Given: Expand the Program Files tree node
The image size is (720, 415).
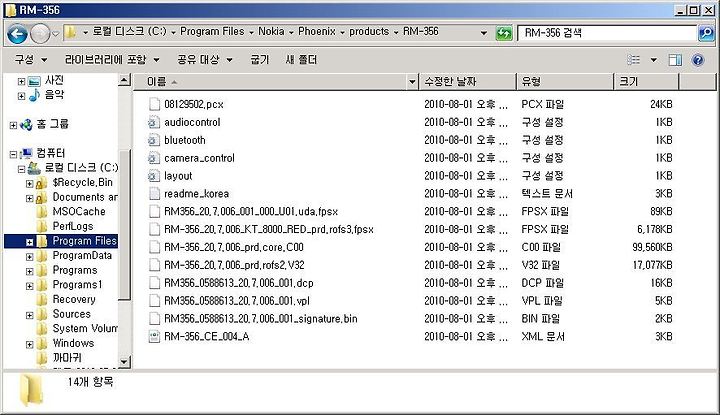Looking at the screenshot, I should (29, 242).
